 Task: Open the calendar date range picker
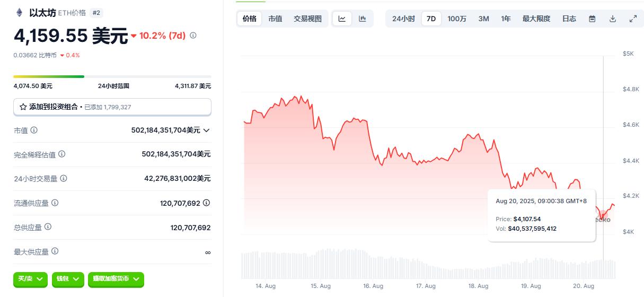point(592,19)
